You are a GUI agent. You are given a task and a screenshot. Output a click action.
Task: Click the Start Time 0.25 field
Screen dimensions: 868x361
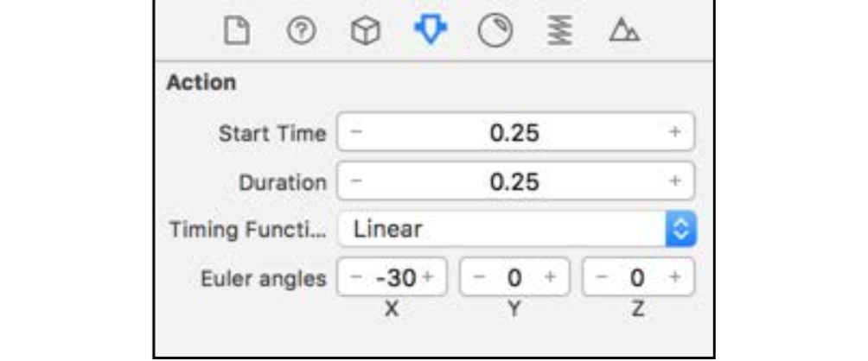(x=514, y=132)
